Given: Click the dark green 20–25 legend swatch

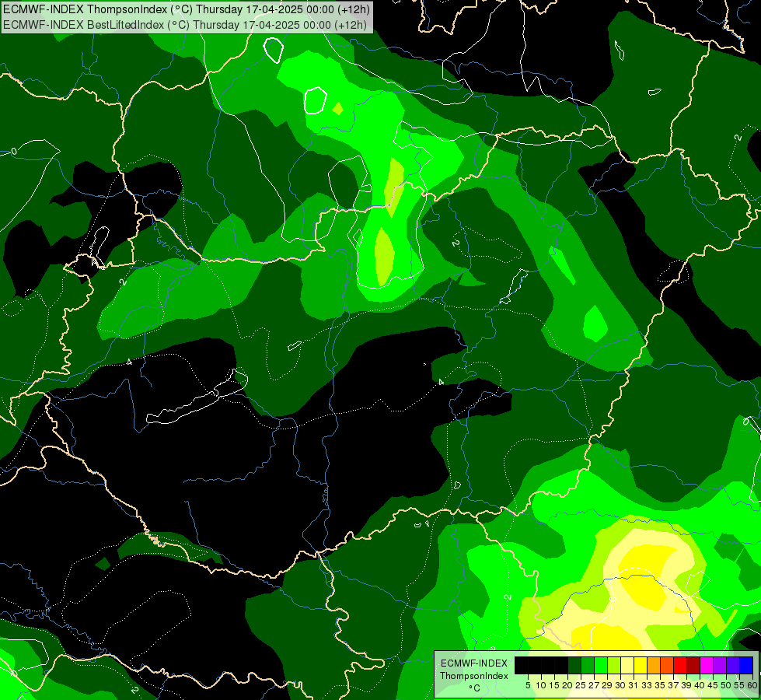Looking at the screenshot, I should pyautogui.click(x=574, y=665).
